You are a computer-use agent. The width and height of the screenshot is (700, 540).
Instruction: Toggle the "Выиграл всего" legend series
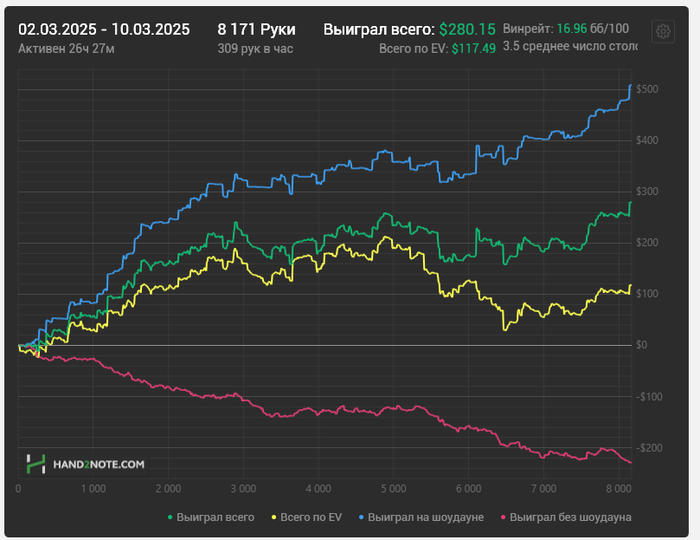point(211,517)
